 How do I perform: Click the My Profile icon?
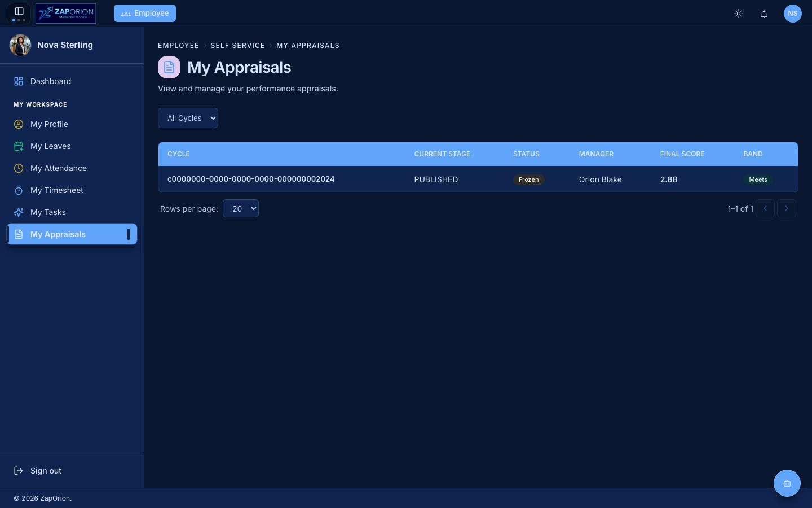point(19,124)
